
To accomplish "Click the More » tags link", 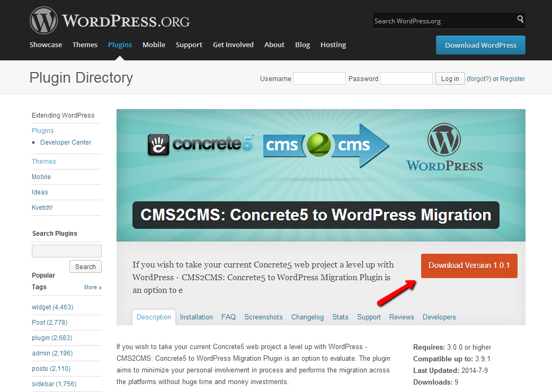I will pyautogui.click(x=93, y=287).
